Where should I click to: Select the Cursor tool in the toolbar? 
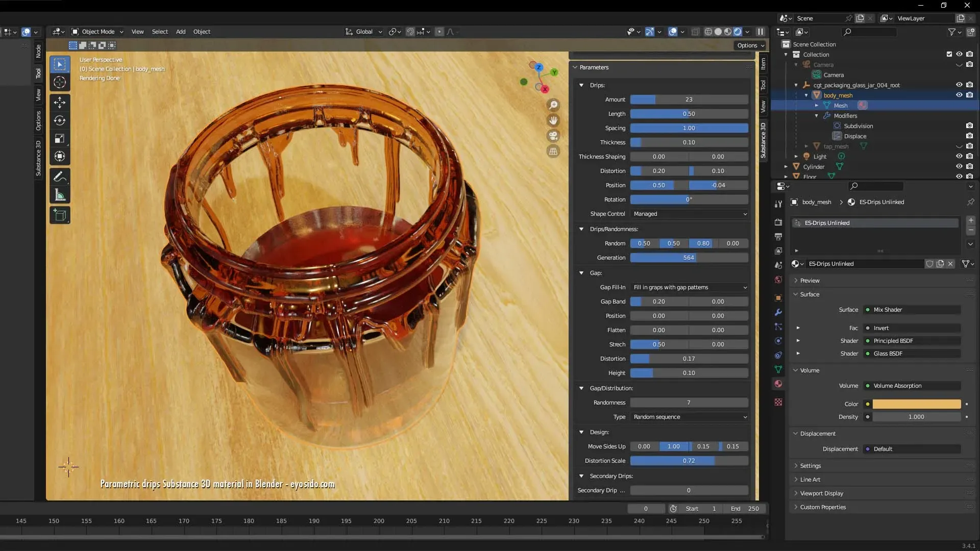tap(60, 83)
